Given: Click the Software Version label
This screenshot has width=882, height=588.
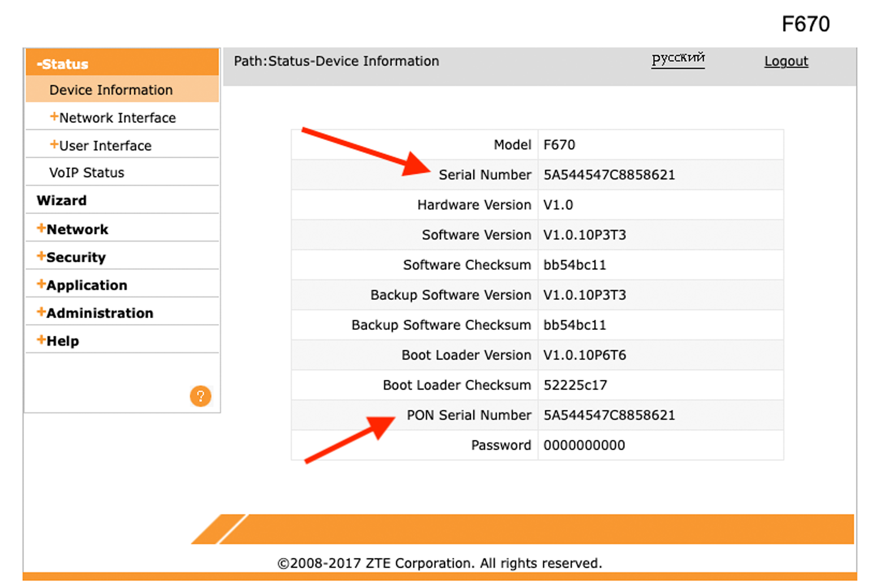Looking at the screenshot, I should pos(476,235).
